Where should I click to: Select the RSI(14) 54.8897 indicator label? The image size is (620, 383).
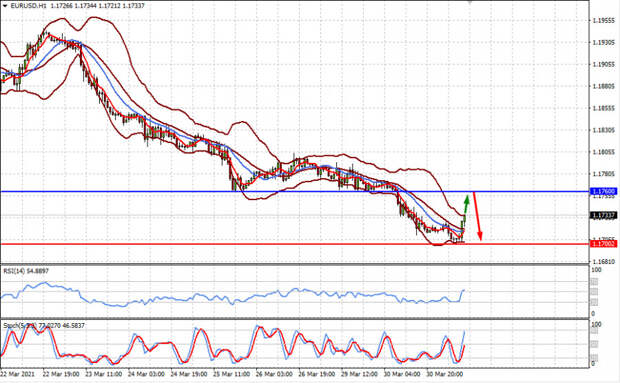coord(26,271)
